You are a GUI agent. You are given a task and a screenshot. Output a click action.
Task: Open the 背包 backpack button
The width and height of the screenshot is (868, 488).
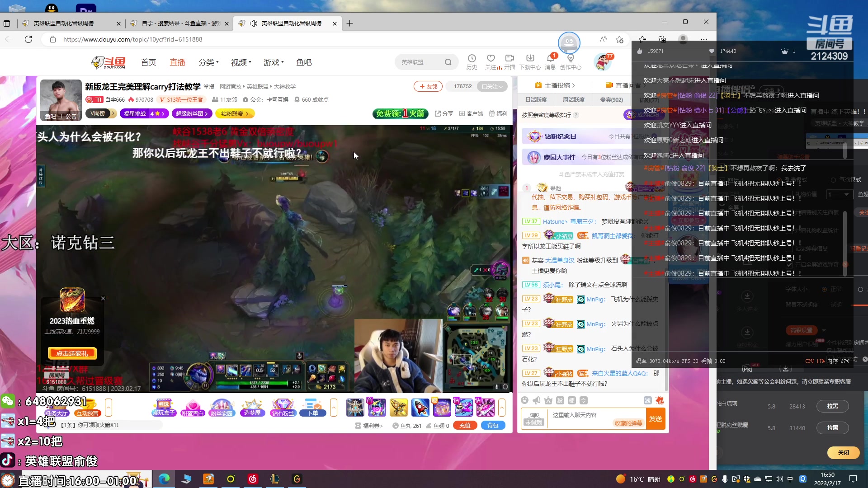[x=493, y=426]
